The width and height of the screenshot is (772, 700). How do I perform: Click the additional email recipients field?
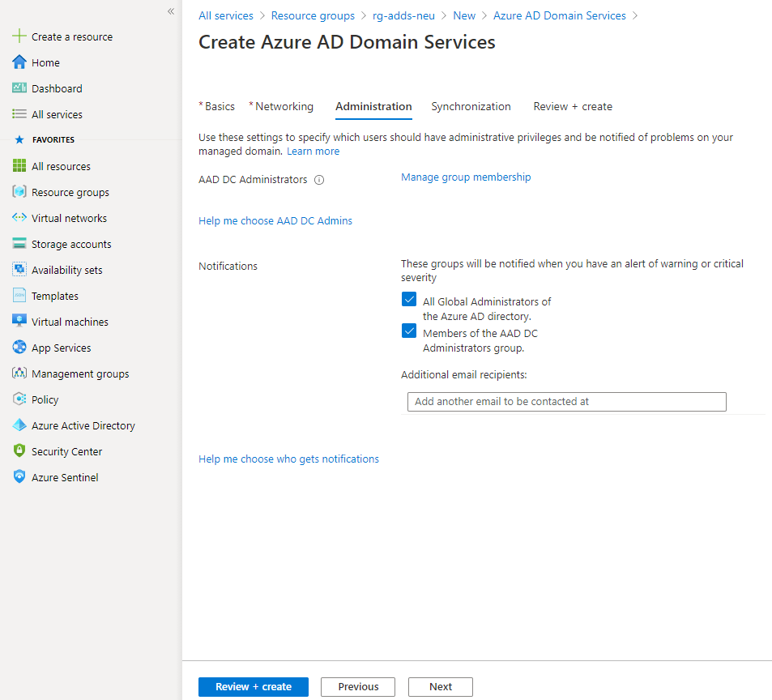(566, 401)
